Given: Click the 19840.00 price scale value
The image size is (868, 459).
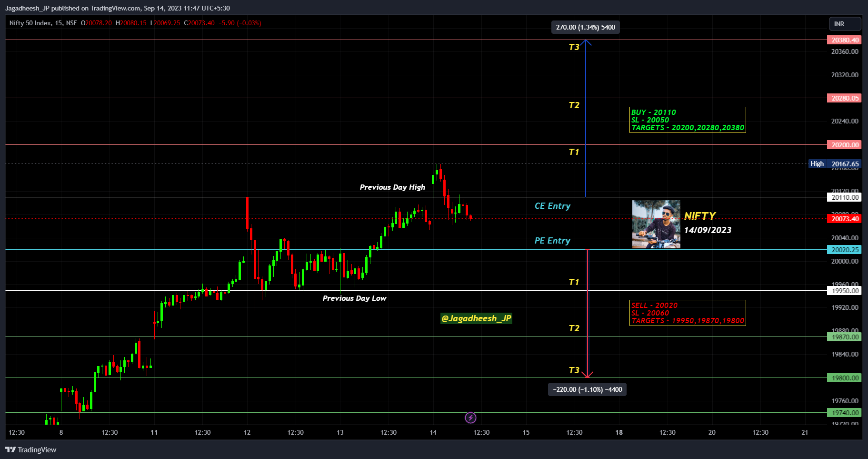Looking at the screenshot, I should (845, 354).
